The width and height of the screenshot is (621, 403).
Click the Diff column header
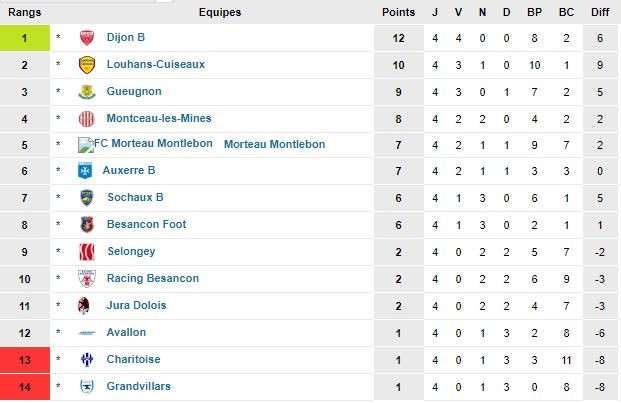point(600,12)
